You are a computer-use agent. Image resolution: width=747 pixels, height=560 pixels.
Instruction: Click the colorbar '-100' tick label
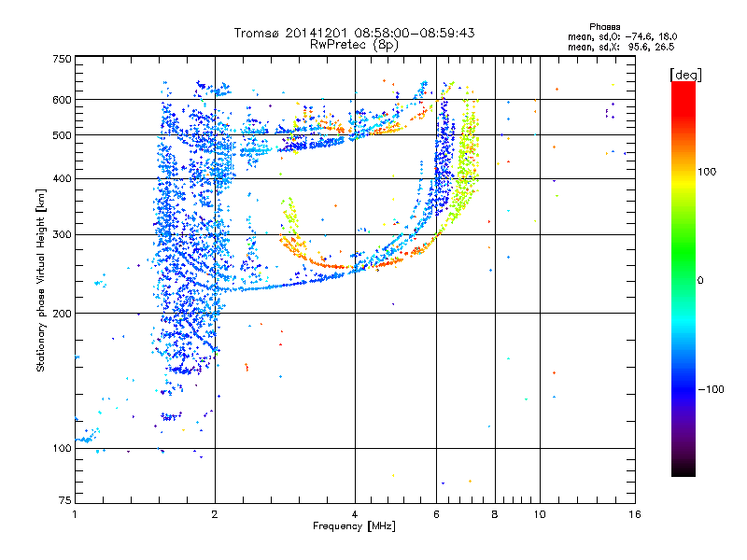tap(711, 389)
